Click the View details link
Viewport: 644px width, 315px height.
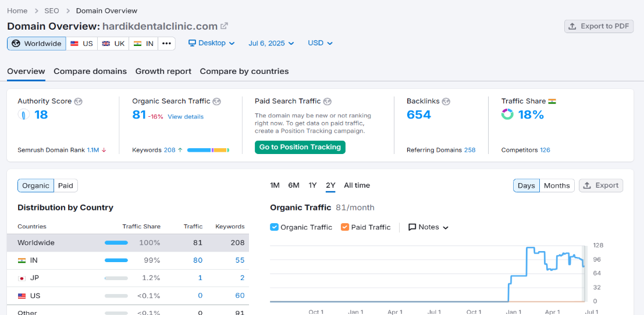tap(185, 117)
